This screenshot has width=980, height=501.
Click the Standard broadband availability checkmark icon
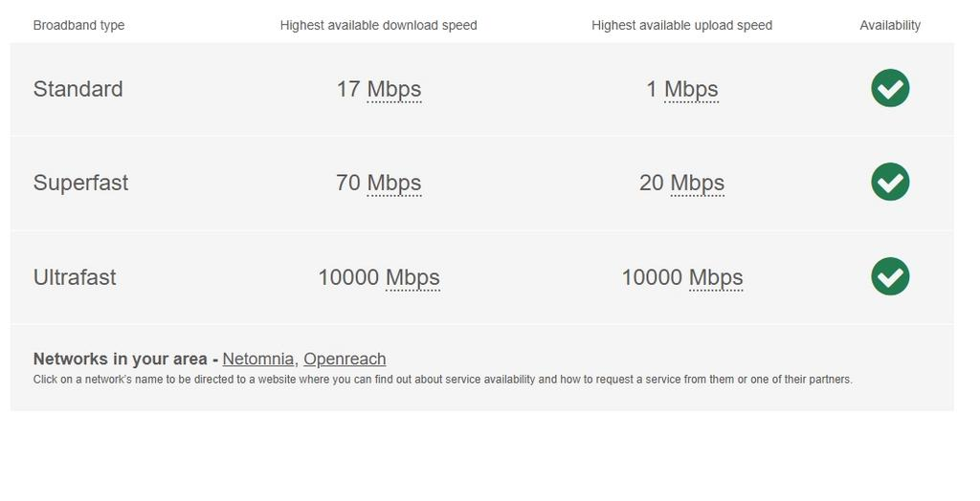[890, 88]
